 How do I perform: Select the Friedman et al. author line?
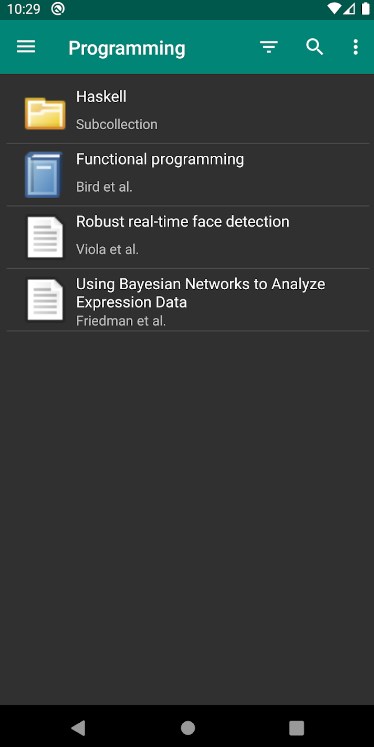[x=121, y=321]
